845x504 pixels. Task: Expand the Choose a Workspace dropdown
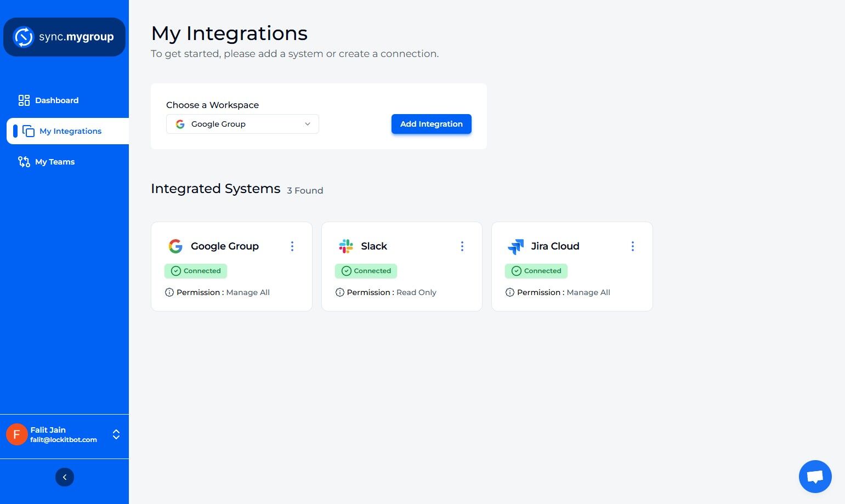tap(242, 124)
